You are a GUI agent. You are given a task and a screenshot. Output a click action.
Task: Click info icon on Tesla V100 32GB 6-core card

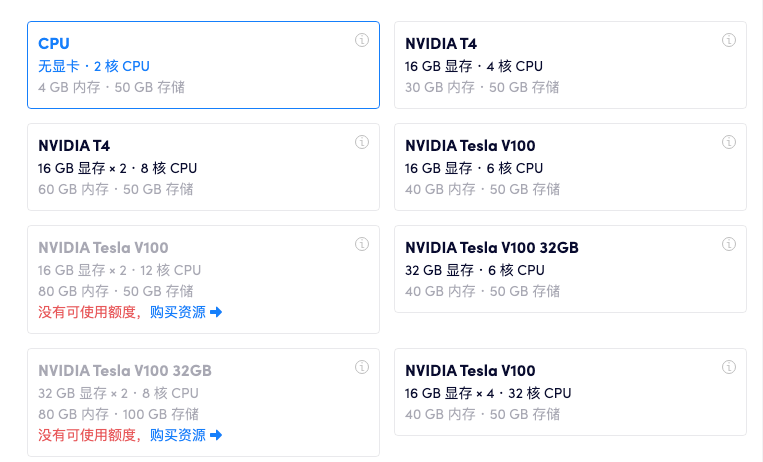(x=729, y=244)
